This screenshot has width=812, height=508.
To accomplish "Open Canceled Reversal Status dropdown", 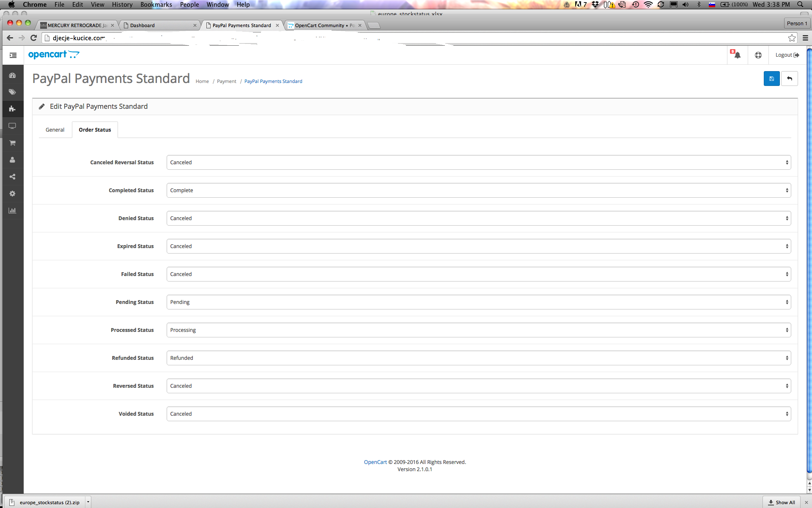I will (478, 163).
